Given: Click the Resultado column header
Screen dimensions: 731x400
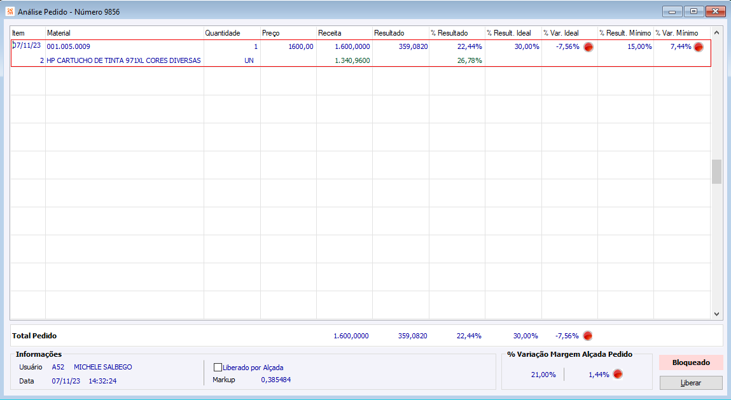Looking at the screenshot, I should pyautogui.click(x=400, y=33).
